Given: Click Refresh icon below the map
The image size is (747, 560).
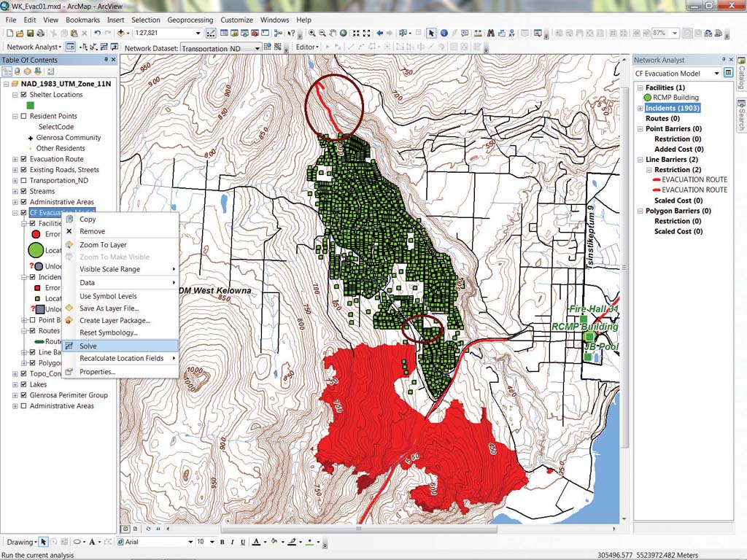Looking at the screenshot, I should 148,528.
